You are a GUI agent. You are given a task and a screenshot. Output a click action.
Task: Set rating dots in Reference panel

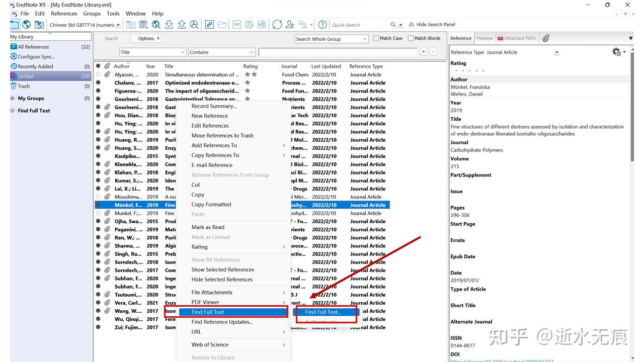(x=469, y=71)
